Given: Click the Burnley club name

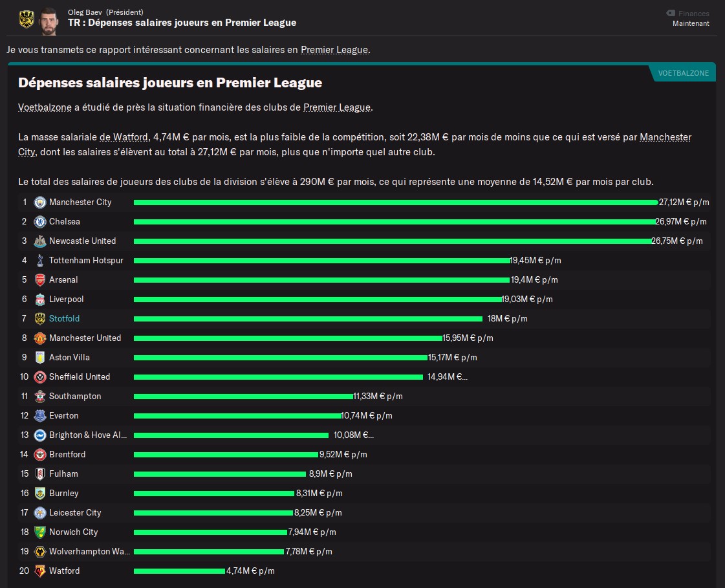Looking at the screenshot, I should point(64,494).
